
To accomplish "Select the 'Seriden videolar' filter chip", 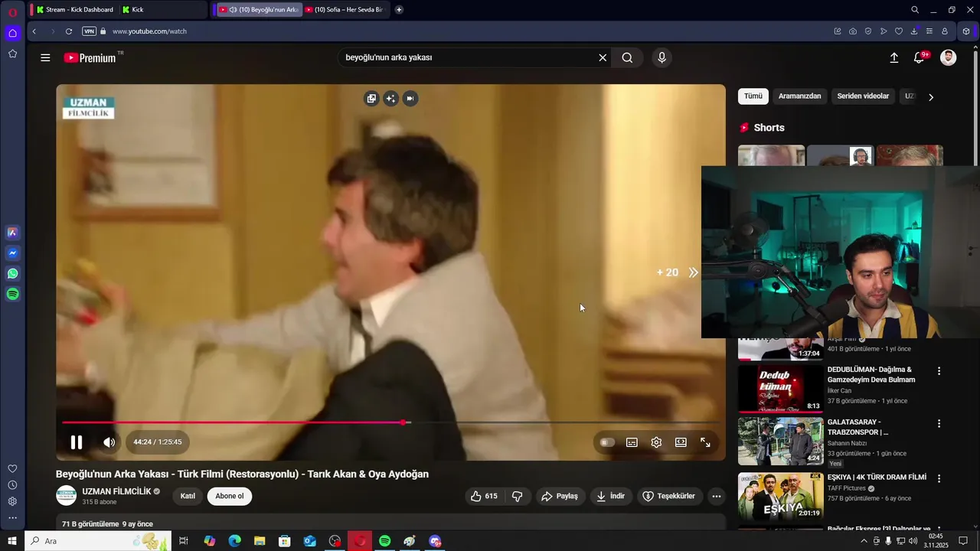I will click(x=863, y=96).
